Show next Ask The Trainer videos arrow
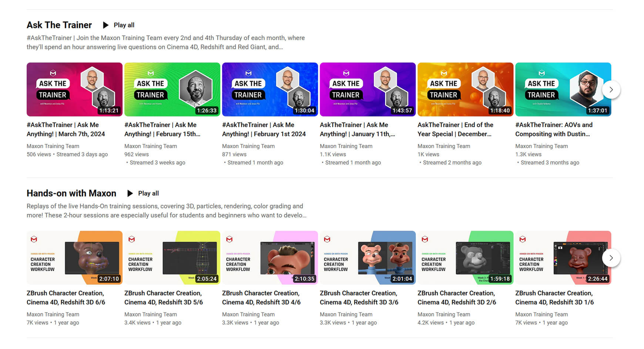 tap(611, 89)
